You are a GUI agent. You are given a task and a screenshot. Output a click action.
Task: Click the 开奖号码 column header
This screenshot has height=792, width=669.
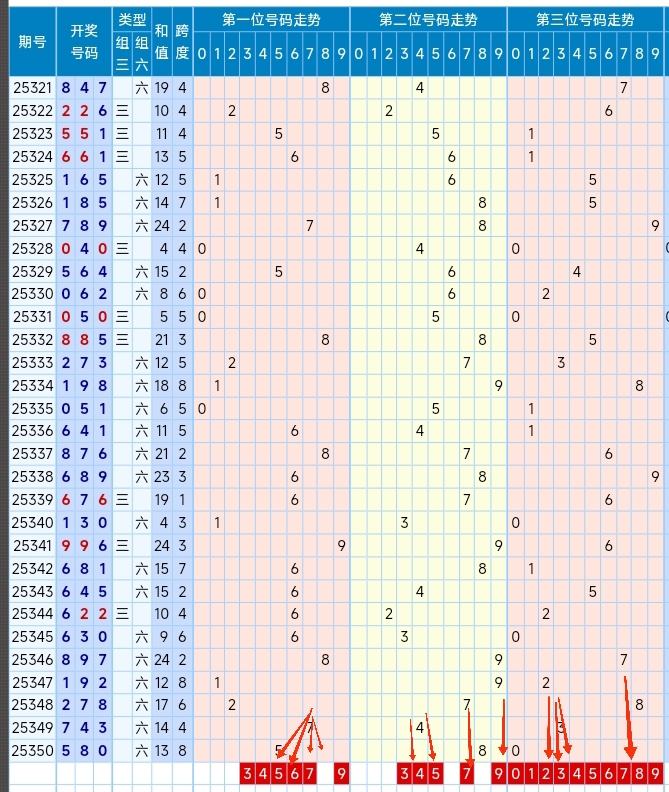(84, 42)
